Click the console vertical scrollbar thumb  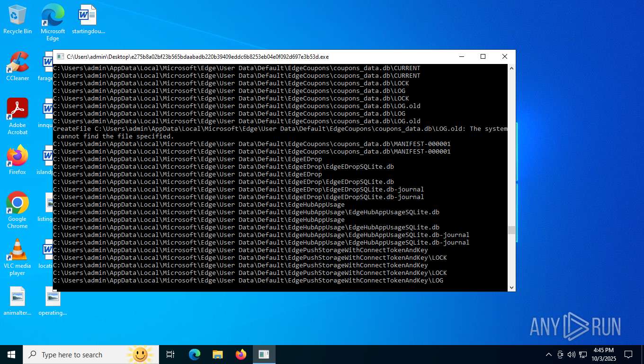coord(511,230)
